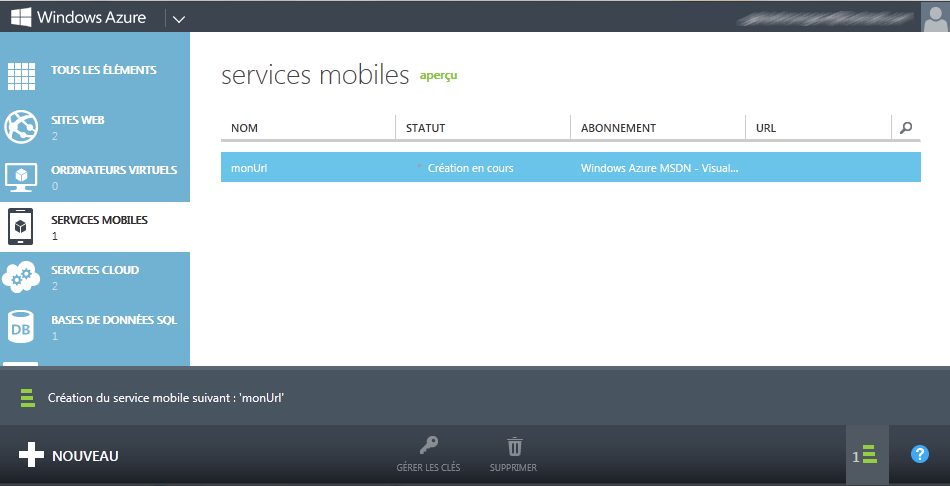The height and width of the screenshot is (486, 950).
Task: Open Tous les éléments grid icon
Action: tap(21, 76)
